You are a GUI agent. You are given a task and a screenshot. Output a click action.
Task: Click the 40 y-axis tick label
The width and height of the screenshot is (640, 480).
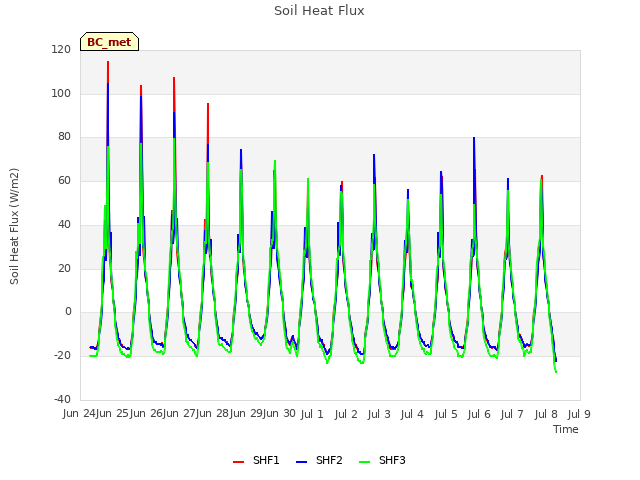click(64, 224)
